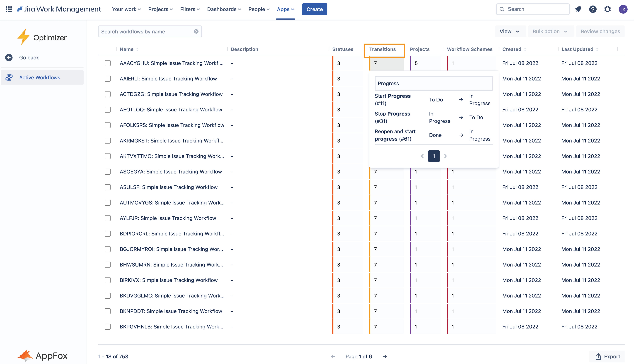Select the AEOTLOQ workflow checkbox

tap(107, 110)
